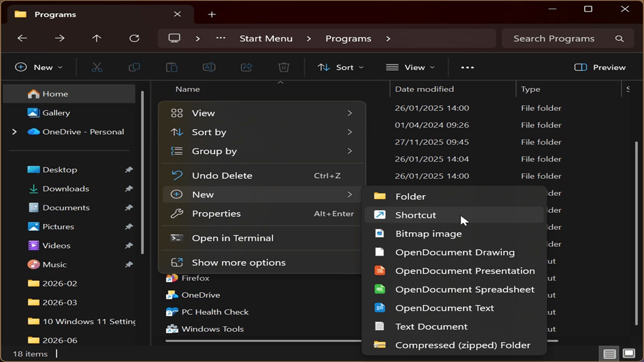Open the Sort dropdown in toolbar

tap(341, 67)
